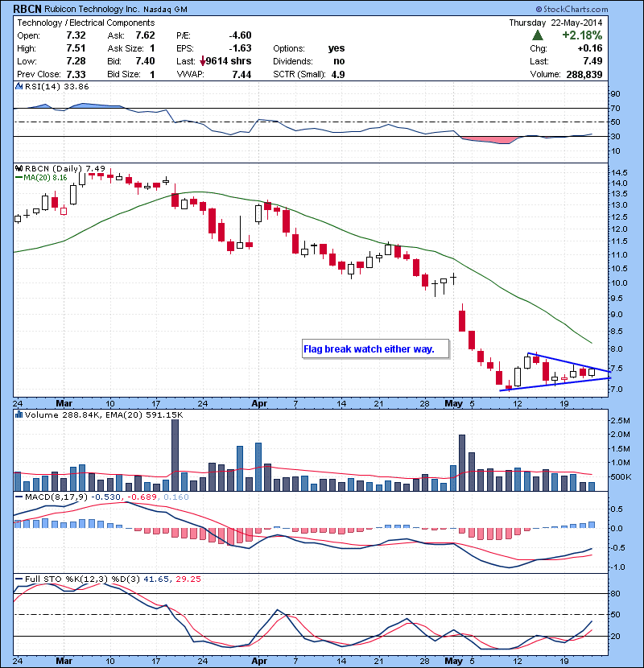Screen dimensions: 644x668
Task: Click the EPS value -1.63
Action: [241, 48]
